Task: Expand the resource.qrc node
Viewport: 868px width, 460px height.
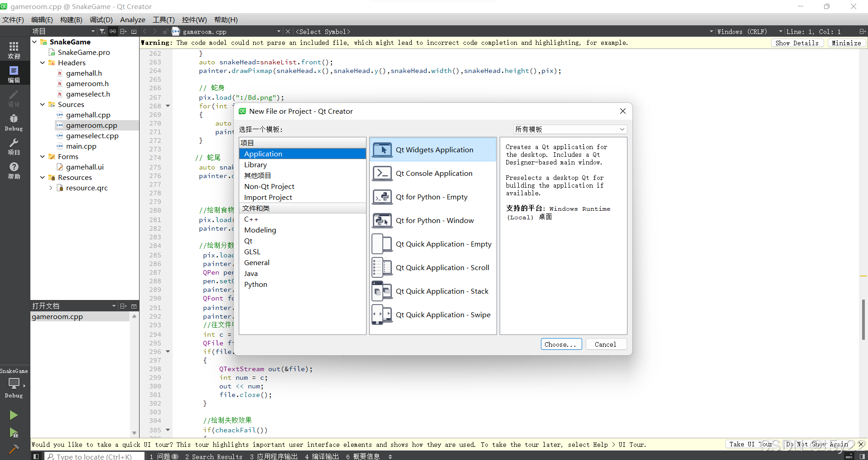Action: pos(51,188)
